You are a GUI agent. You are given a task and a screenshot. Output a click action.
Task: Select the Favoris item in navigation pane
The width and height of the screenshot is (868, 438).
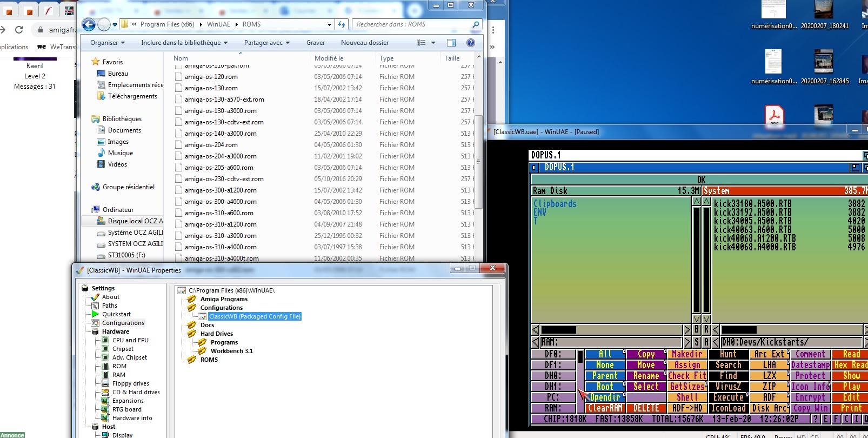coord(112,62)
